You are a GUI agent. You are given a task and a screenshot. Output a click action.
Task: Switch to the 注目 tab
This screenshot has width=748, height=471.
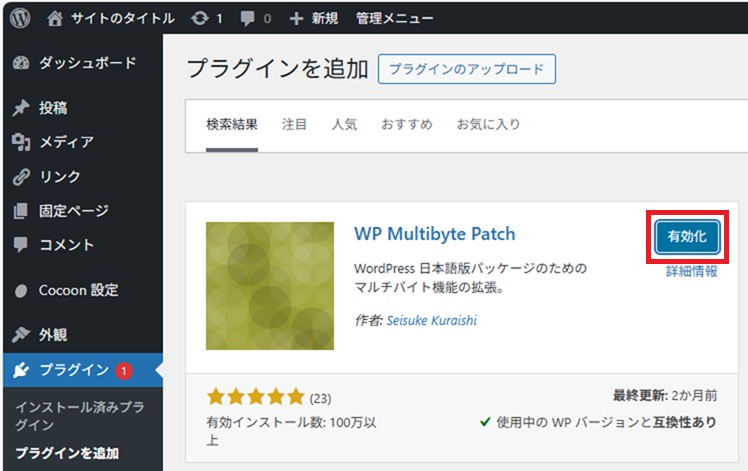(x=294, y=125)
